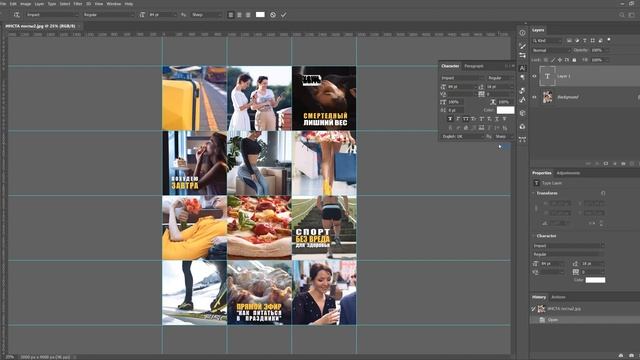Open the Layer menu
Screen dimensions: 640x360
click(x=39, y=4)
